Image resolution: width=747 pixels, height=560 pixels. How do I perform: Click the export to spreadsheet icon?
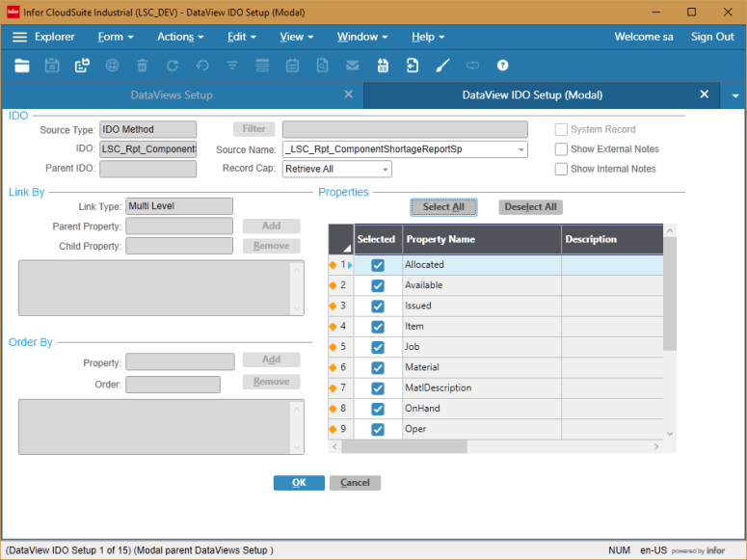tap(383, 66)
